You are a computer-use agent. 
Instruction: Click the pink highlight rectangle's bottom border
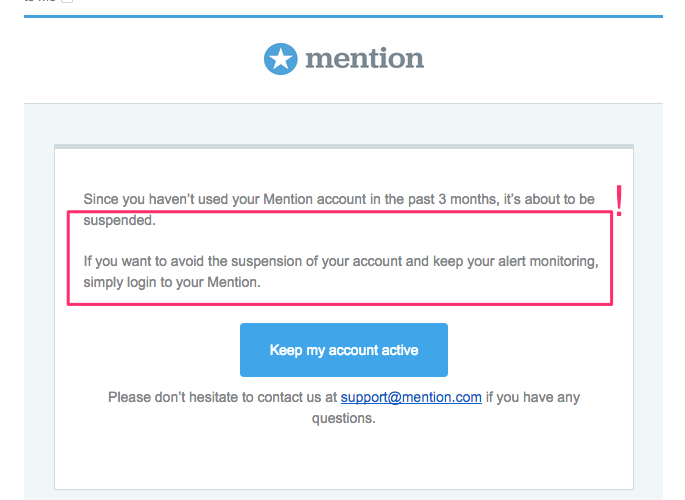(340, 303)
